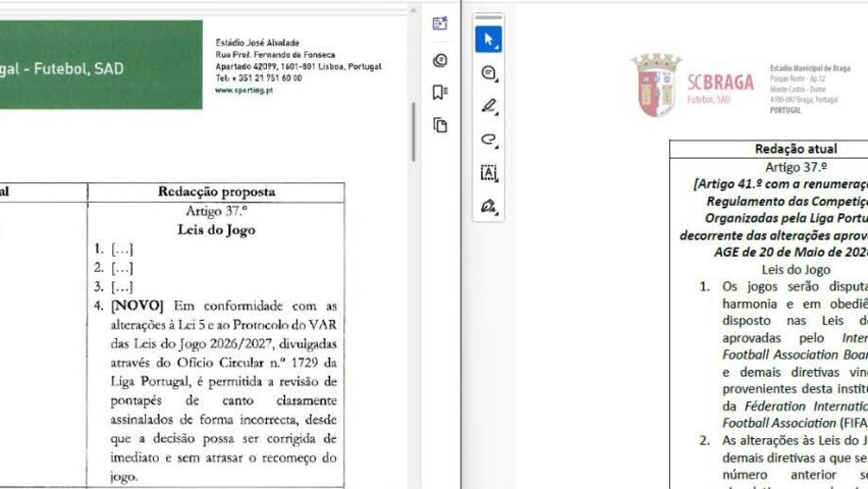Click the "Tel: + 351 21 751 60 00" line
868x489 pixels.
pos(259,78)
